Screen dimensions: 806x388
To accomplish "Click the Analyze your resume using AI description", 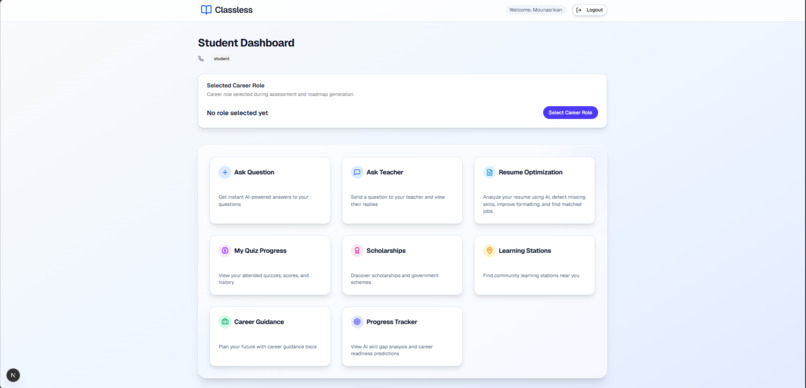I will (x=534, y=204).
